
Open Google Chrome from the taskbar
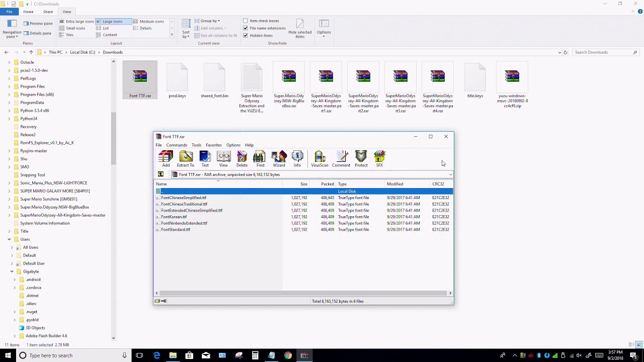click(288, 355)
